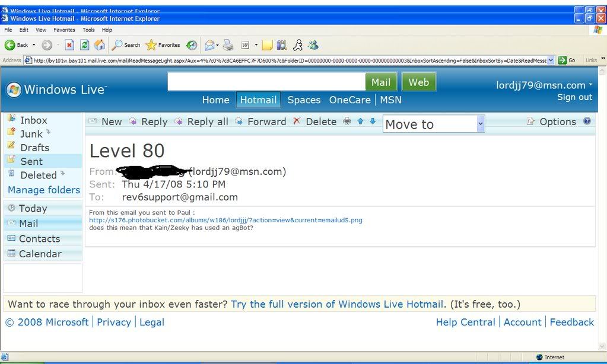
Task: Click the blue help question mark icon
Action: tap(587, 121)
